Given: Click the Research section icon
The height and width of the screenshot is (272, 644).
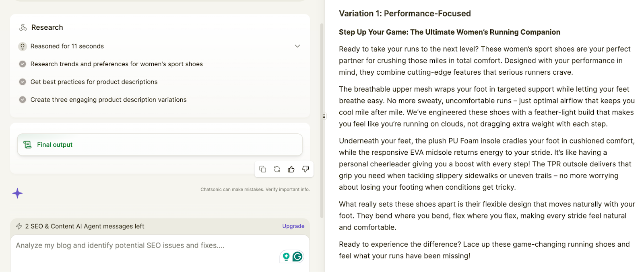Looking at the screenshot, I should [x=23, y=27].
